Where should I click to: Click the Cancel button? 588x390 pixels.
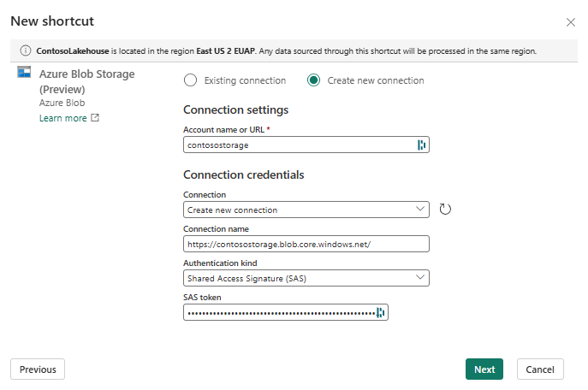pos(540,369)
